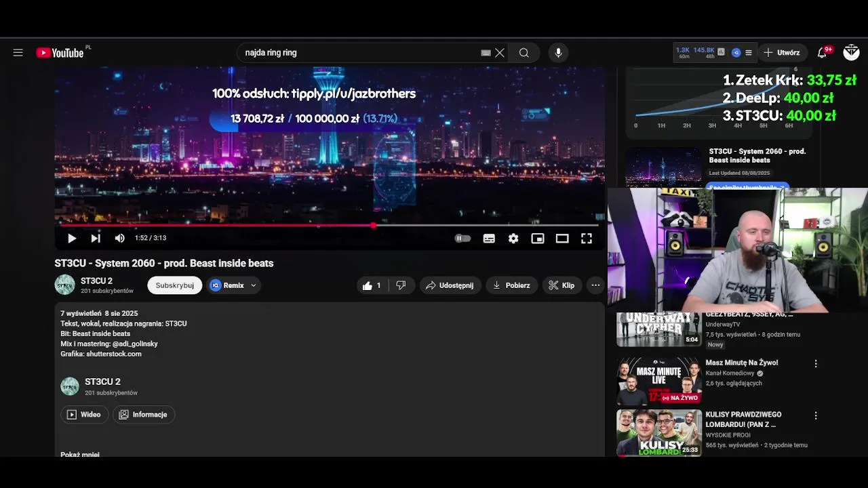Viewport: 868px width, 488px height.
Task: Open the account avatar menu
Action: pos(851,52)
